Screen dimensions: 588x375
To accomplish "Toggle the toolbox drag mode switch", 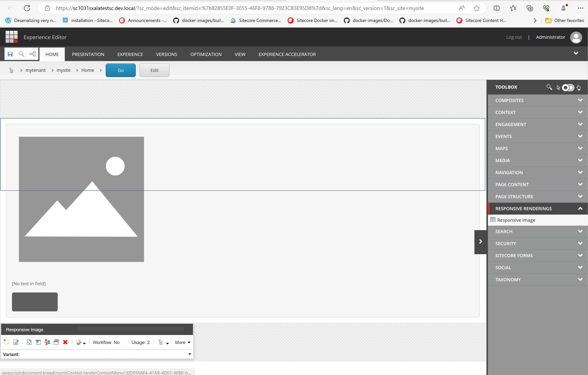I will (568, 88).
